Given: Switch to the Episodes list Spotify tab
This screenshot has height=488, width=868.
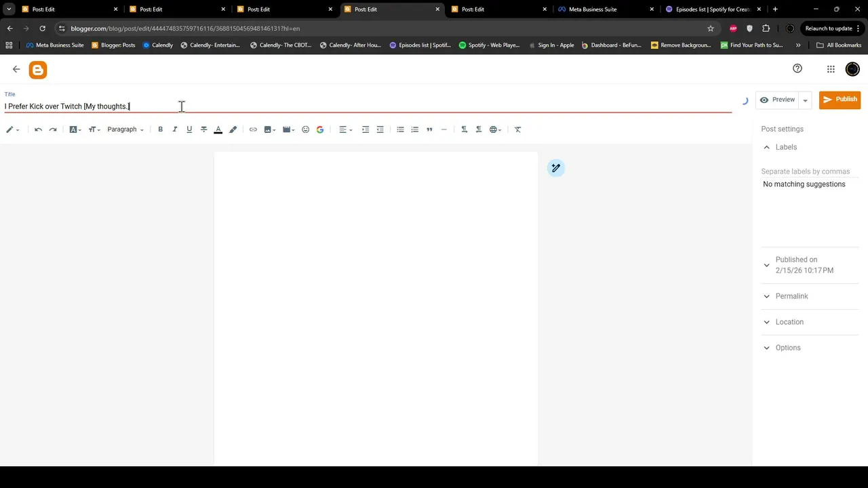Looking at the screenshot, I should pyautogui.click(x=712, y=9).
